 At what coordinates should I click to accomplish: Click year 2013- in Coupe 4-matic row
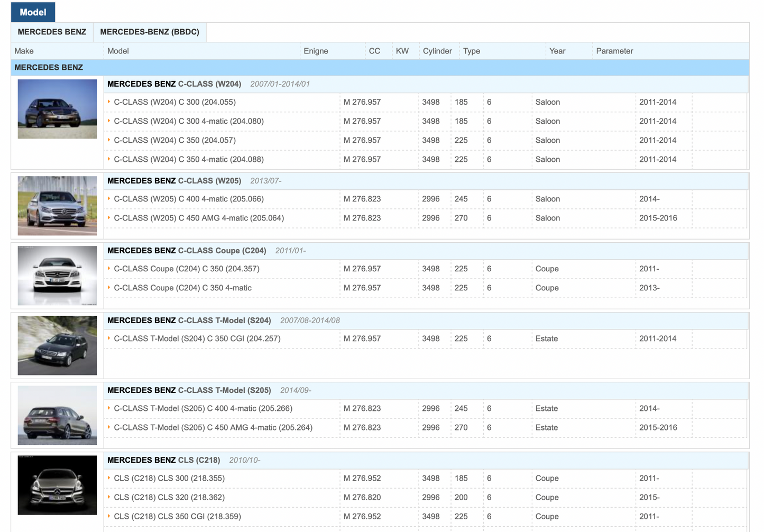tap(649, 288)
